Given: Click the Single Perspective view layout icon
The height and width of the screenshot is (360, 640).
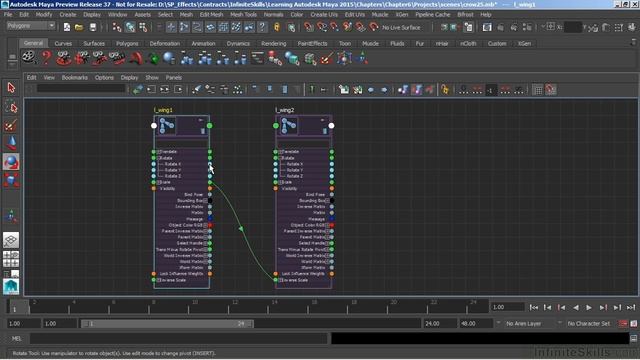Looking at the screenshot, I should coord(11,240).
